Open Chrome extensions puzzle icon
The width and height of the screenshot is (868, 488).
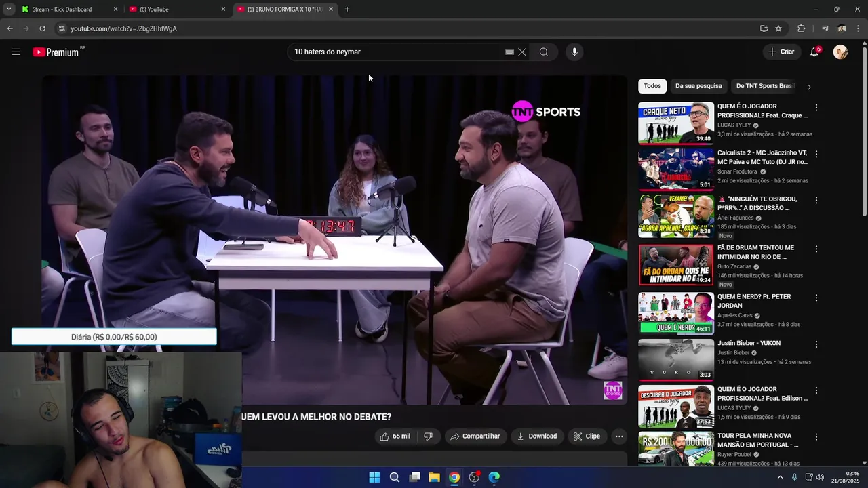tap(801, 28)
